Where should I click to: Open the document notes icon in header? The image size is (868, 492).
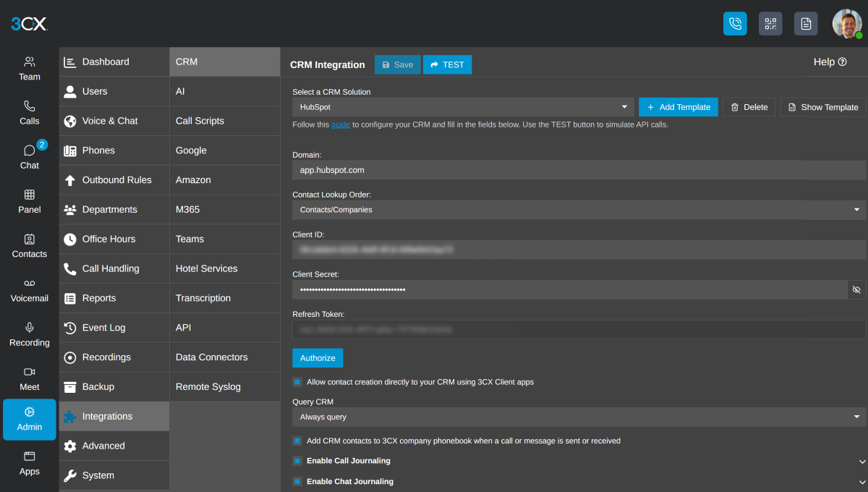pos(806,23)
